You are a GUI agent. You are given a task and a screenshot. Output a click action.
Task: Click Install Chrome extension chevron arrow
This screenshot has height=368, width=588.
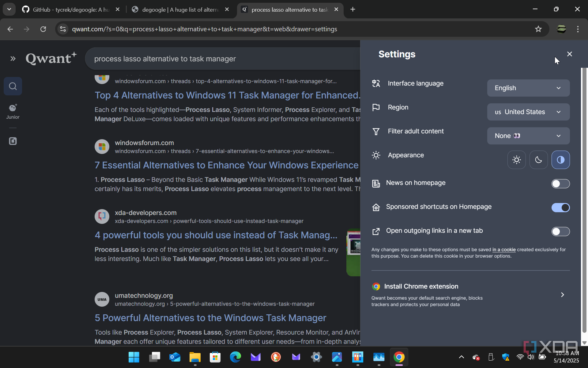562,295
